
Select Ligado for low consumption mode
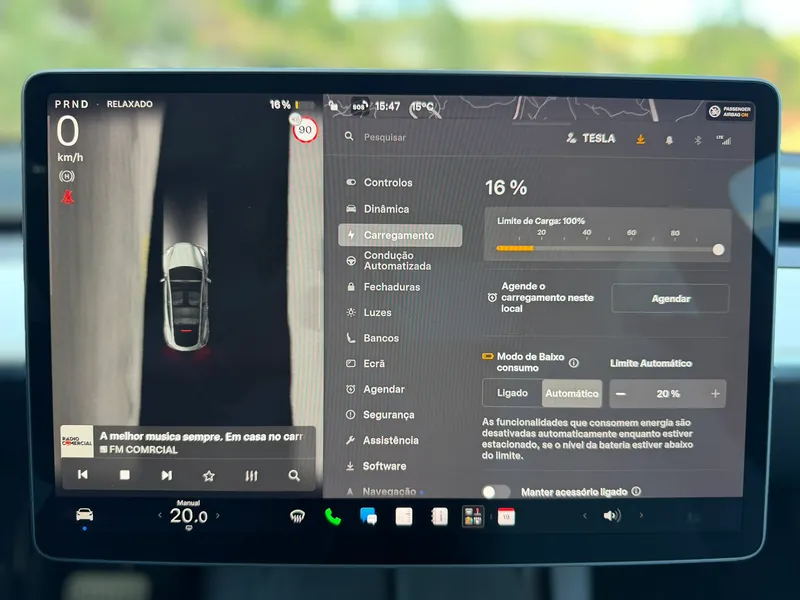[x=512, y=393]
